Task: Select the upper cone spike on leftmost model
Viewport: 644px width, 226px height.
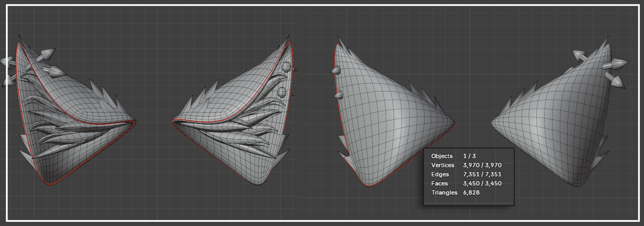Action: 47,53
